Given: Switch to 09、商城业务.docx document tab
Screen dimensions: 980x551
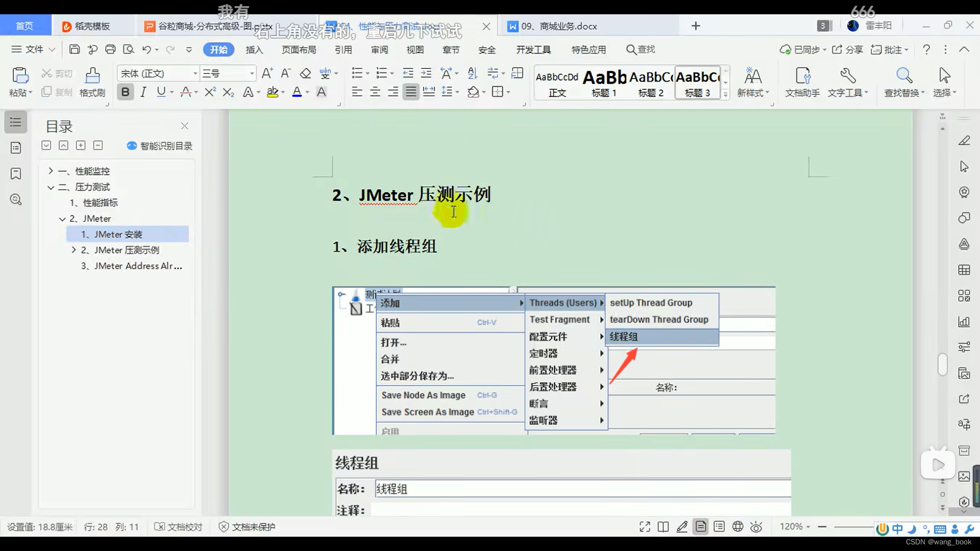Looking at the screenshot, I should point(559,26).
